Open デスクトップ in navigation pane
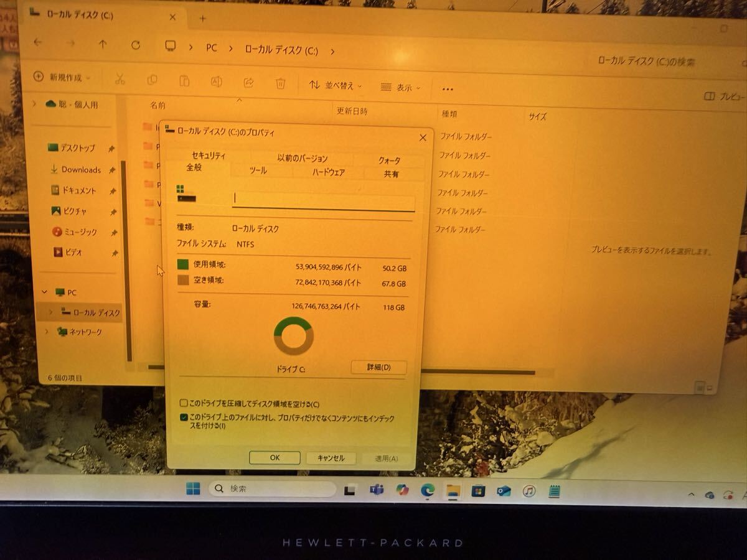Screen dimensions: 747x560 78,148
